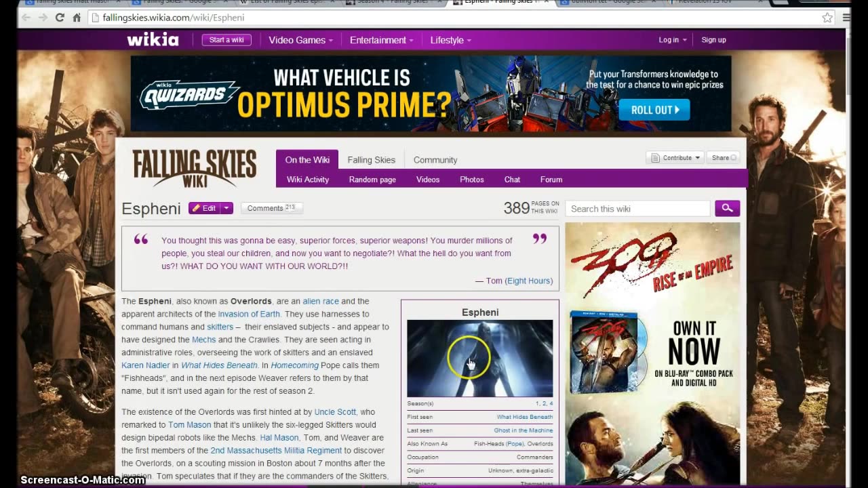Open the Forum menu item

(x=551, y=180)
